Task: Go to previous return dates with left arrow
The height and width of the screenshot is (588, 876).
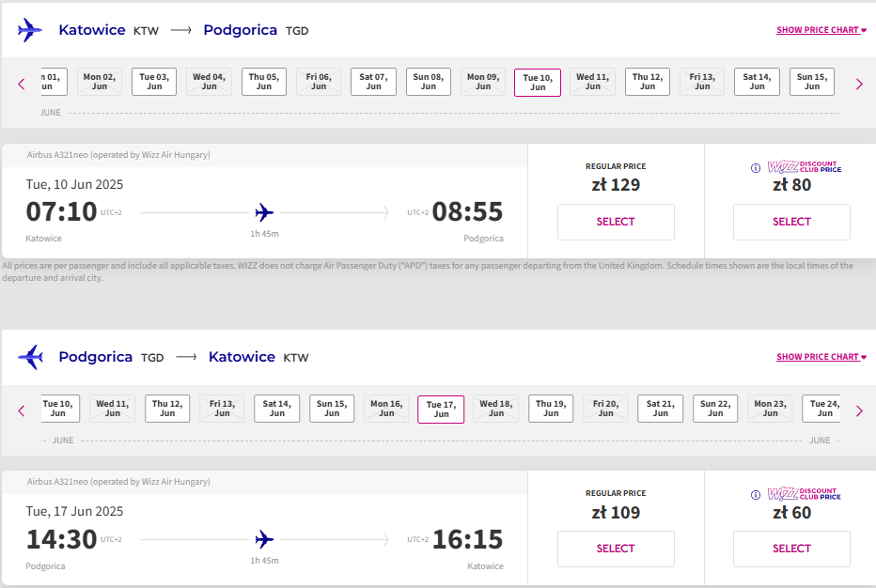Action: [22, 411]
